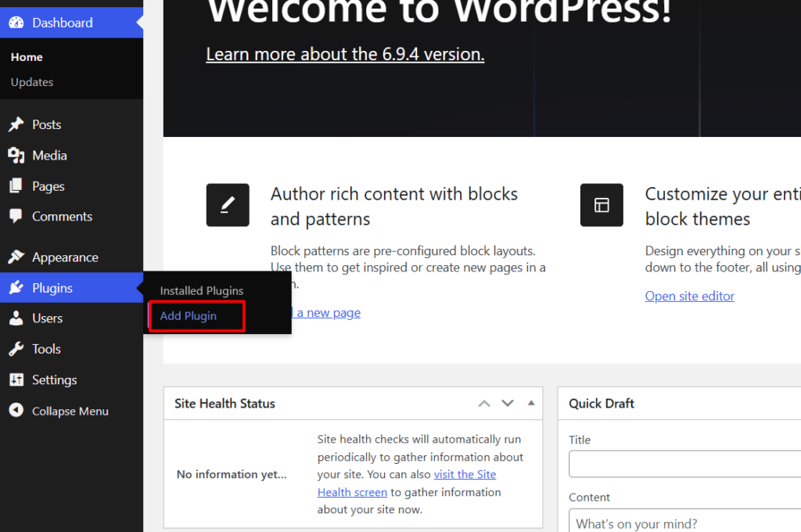Click the Dashboard gauge icon
Screen dimensions: 801x532
coord(16,23)
